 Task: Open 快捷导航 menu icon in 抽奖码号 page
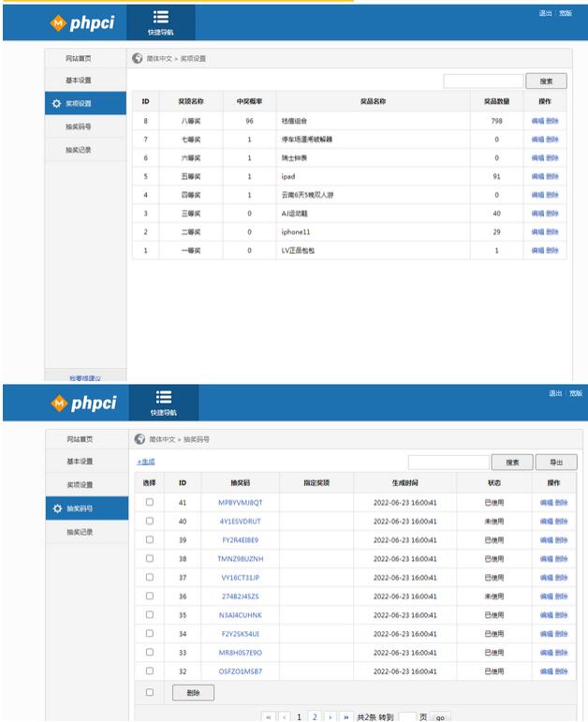pos(164,397)
